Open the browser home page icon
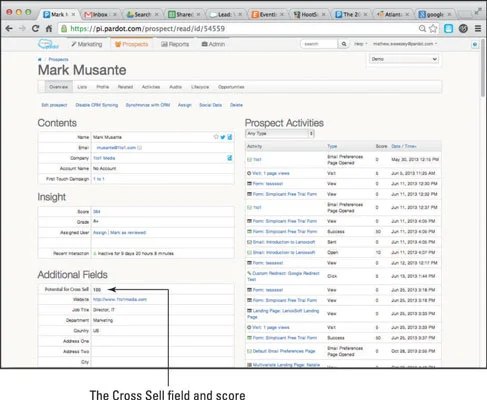 [49, 29]
